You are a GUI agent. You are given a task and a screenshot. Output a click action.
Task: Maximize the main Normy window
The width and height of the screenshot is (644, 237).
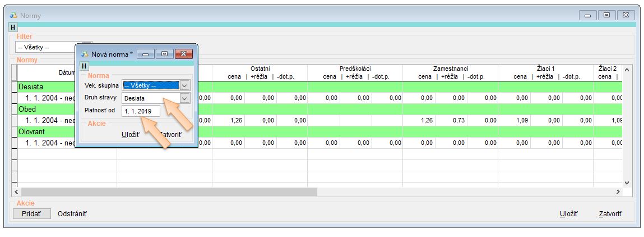[606, 15]
